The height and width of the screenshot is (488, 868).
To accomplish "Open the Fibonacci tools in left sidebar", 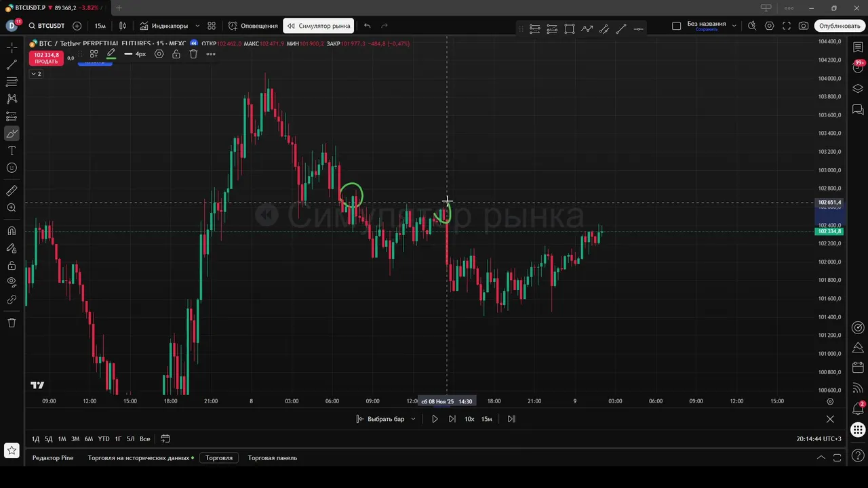I will (x=12, y=82).
